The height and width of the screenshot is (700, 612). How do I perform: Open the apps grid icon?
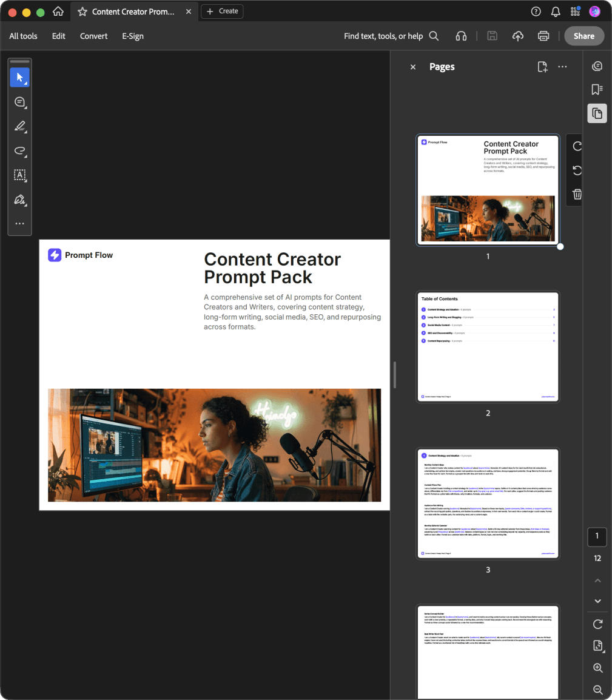[x=575, y=12]
